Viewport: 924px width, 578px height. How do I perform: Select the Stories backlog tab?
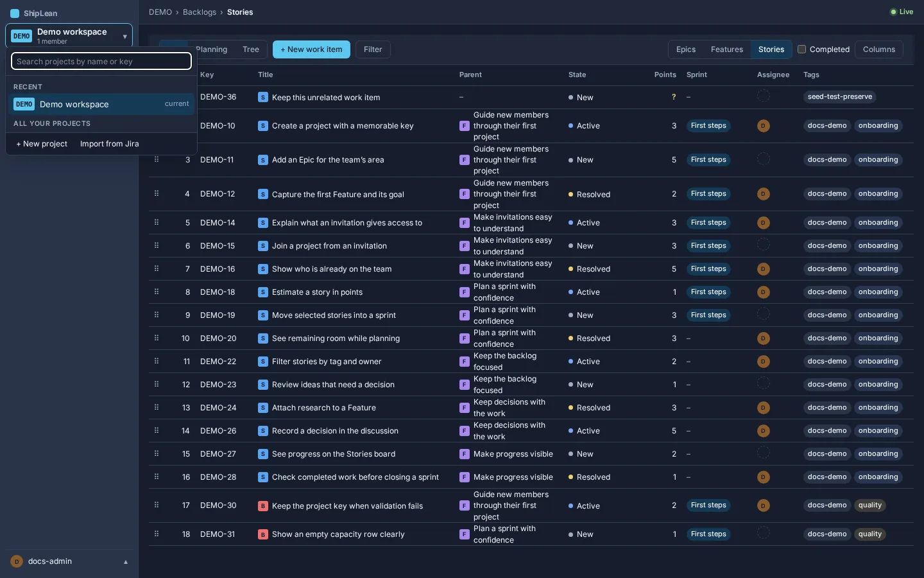pos(771,49)
